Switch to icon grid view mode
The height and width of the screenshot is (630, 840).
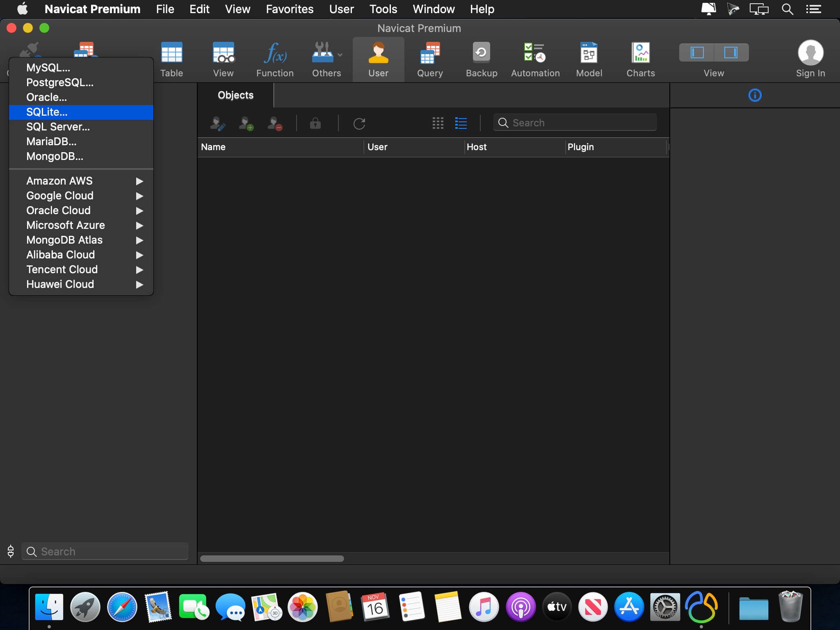tap(438, 123)
